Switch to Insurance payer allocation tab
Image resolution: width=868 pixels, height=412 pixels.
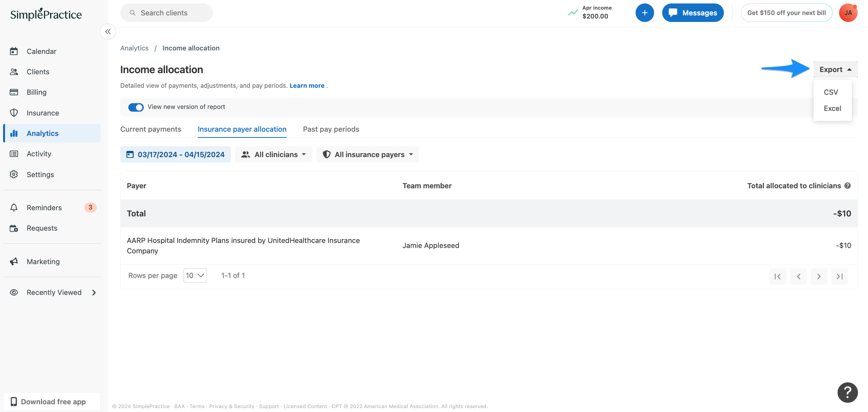click(242, 129)
